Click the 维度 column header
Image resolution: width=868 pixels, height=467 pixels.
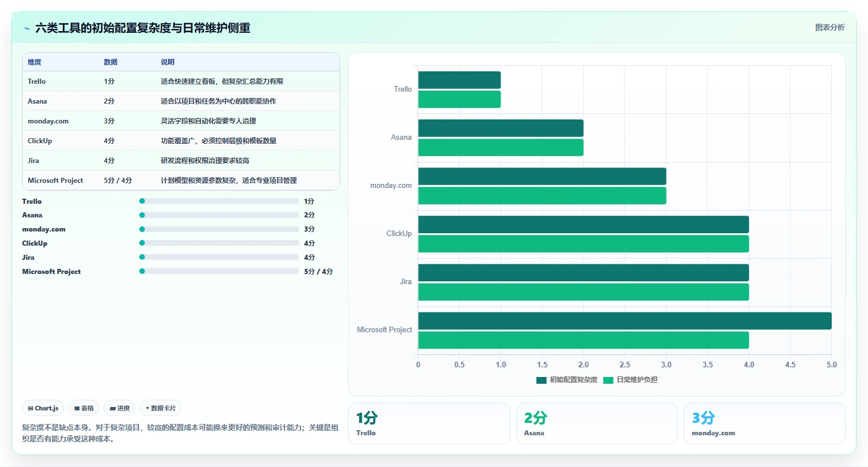pyautogui.click(x=35, y=62)
